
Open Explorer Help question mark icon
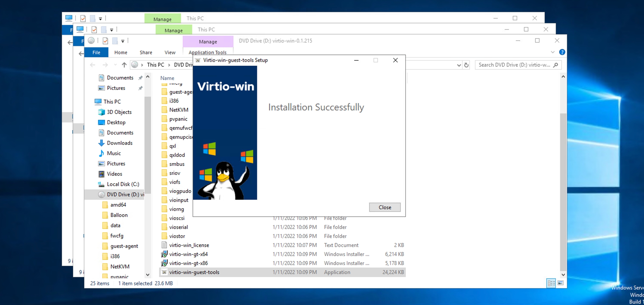click(x=562, y=52)
